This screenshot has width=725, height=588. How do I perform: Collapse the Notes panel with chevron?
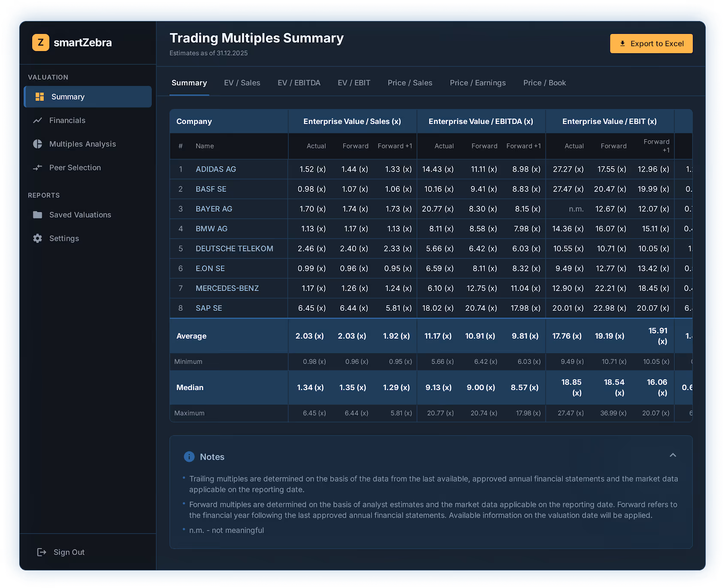(x=673, y=455)
